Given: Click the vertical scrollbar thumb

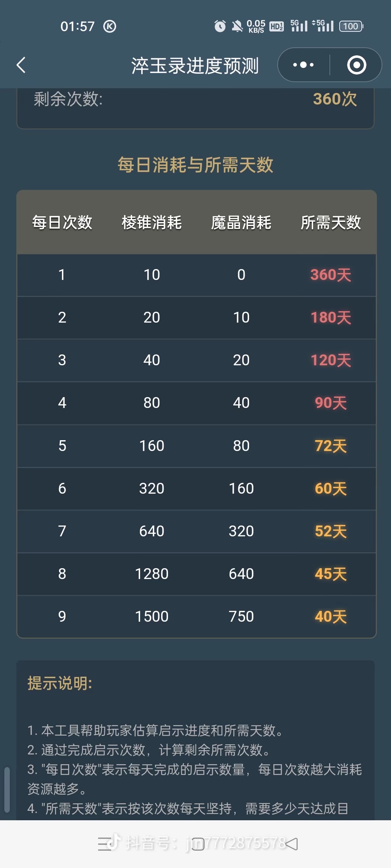Looking at the screenshot, I should 7,790.
